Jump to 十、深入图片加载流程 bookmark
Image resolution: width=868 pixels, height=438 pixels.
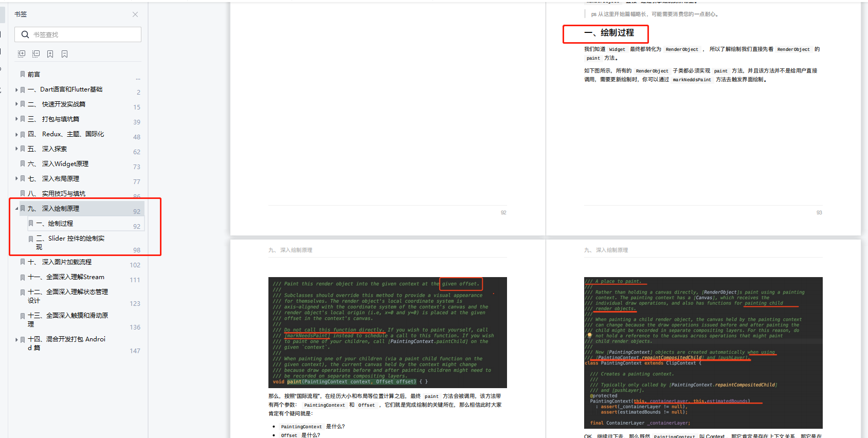(x=60, y=262)
